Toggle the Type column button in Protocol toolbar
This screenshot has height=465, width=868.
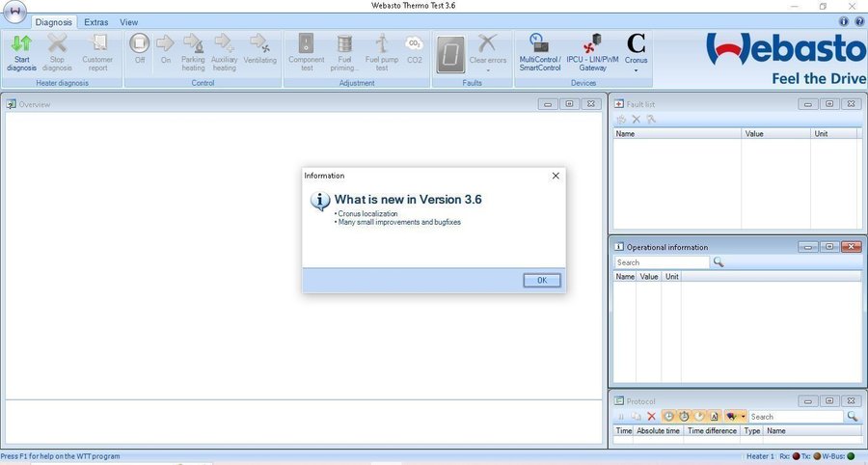click(714, 417)
